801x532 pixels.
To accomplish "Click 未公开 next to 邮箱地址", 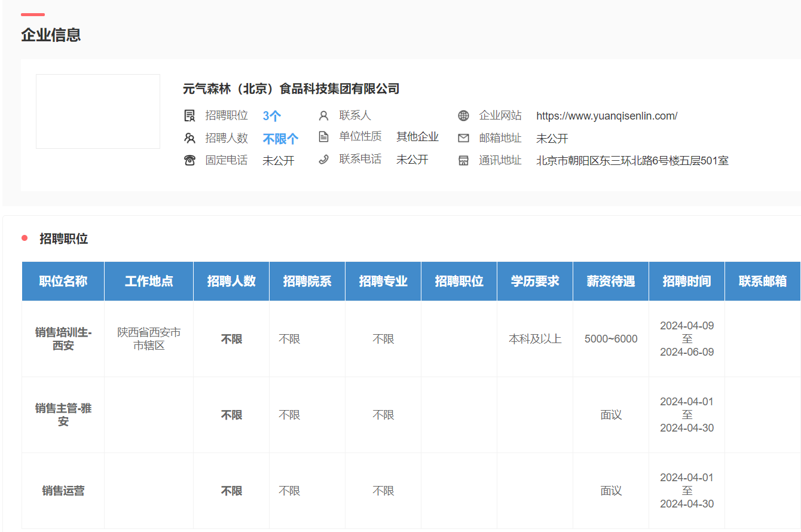I will [552, 139].
